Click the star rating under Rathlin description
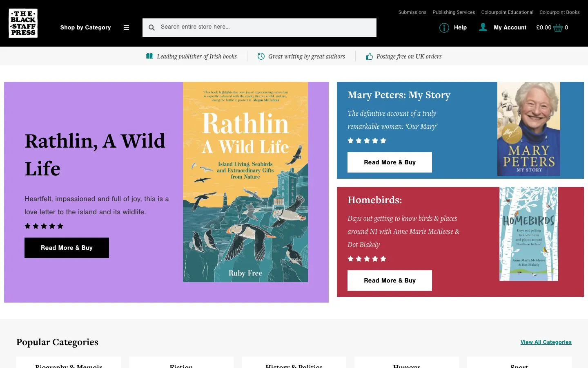 [44, 226]
